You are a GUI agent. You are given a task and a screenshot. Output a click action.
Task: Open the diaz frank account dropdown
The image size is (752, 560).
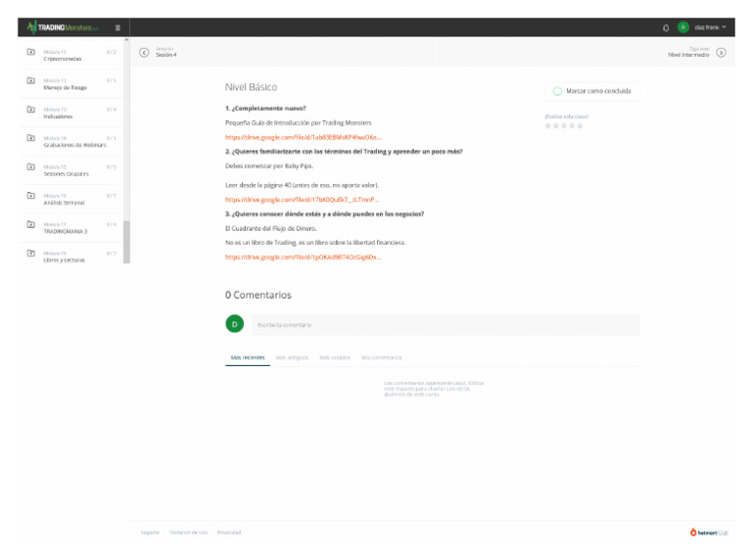(x=710, y=27)
